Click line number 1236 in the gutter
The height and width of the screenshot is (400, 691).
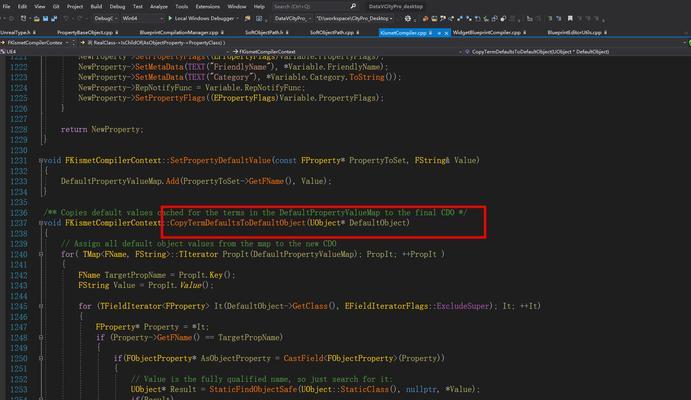coord(19,213)
